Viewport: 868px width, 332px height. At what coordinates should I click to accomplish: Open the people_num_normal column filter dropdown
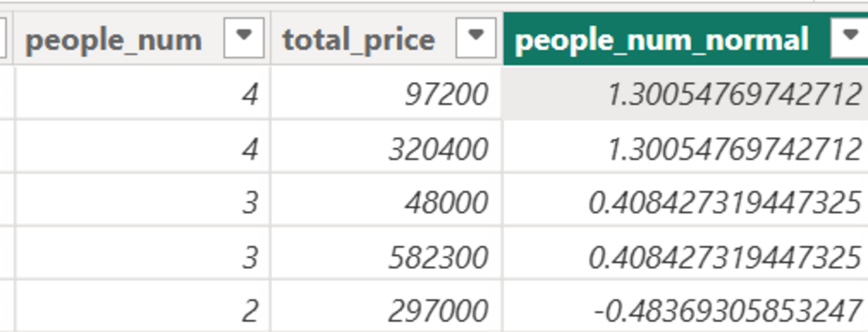coord(850,39)
